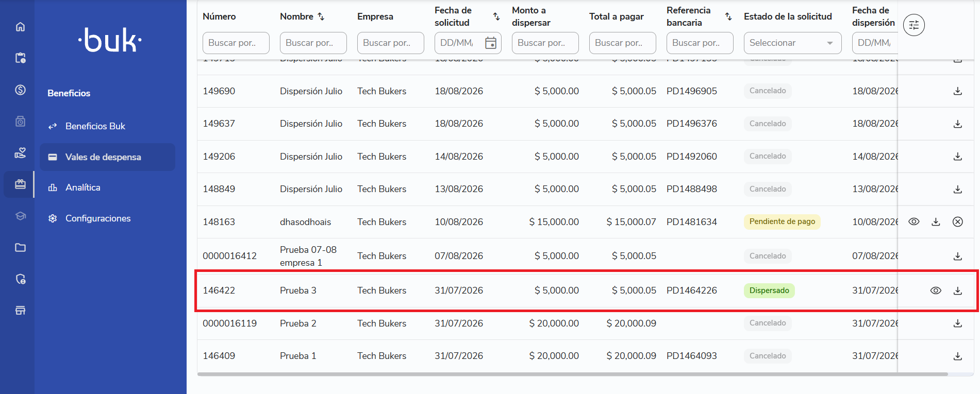Open calendar picker for Fecha de solicitud
The height and width of the screenshot is (394, 980).
tap(491, 43)
